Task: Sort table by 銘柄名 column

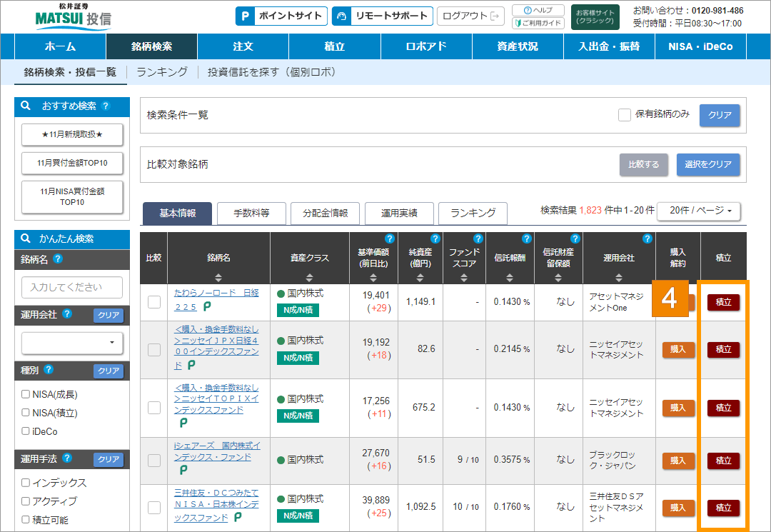Action: tap(218, 277)
